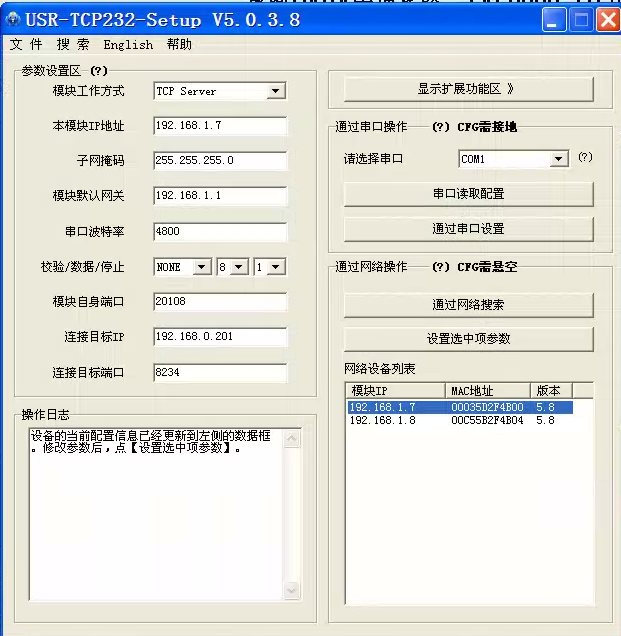Maximize the USR-TCP232-Setup window

[581, 19]
